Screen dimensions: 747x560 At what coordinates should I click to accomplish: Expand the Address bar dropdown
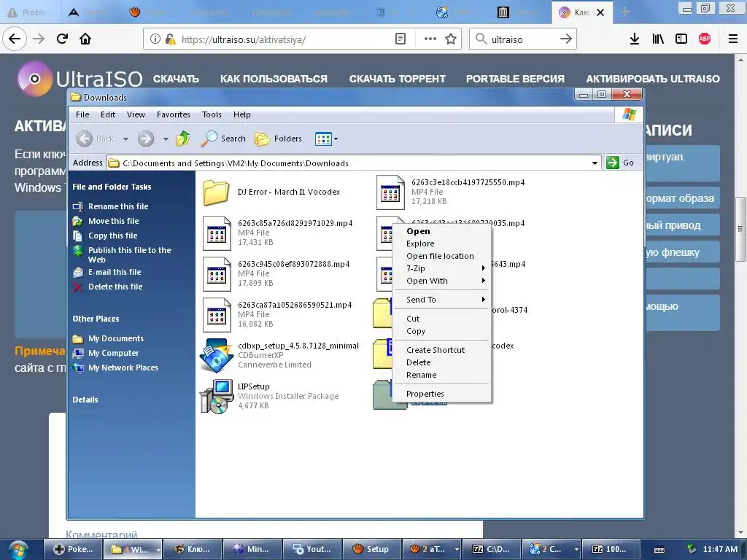595,163
